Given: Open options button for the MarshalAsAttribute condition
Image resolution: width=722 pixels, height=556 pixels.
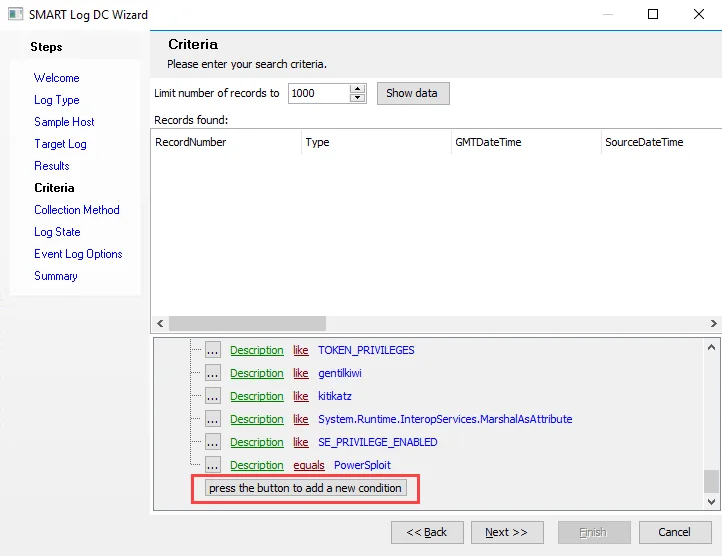Looking at the screenshot, I should (x=213, y=419).
